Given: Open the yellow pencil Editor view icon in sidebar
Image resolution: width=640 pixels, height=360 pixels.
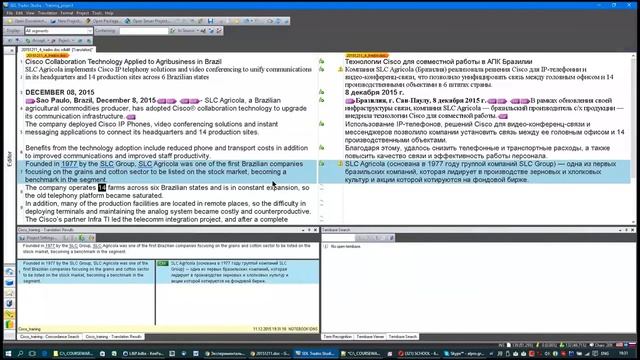Looking at the screenshot, I should pos(9,314).
